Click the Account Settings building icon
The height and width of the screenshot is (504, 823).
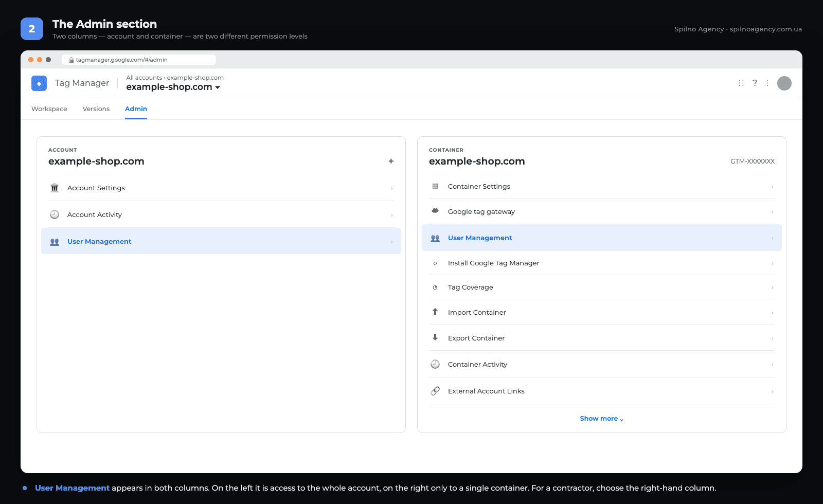click(55, 188)
